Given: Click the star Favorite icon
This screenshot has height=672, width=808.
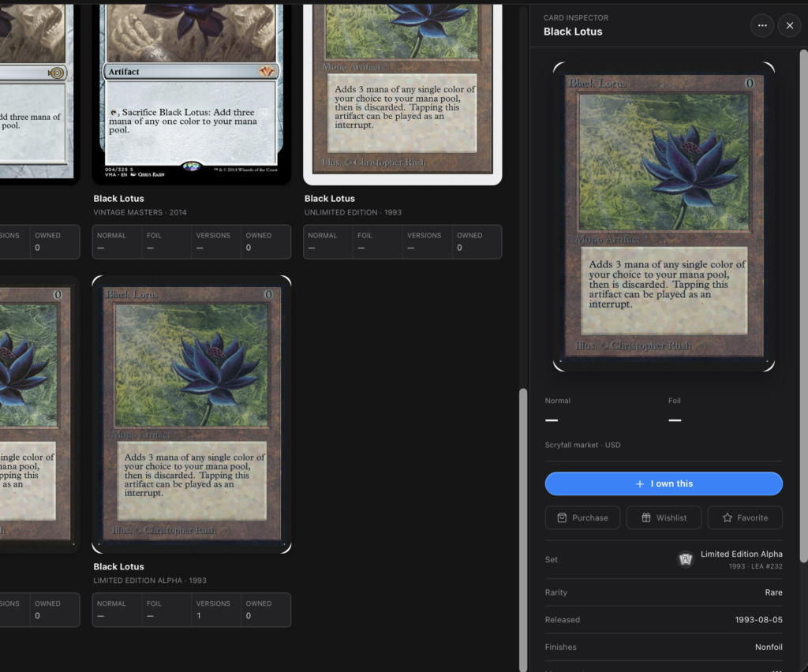Looking at the screenshot, I should (727, 517).
